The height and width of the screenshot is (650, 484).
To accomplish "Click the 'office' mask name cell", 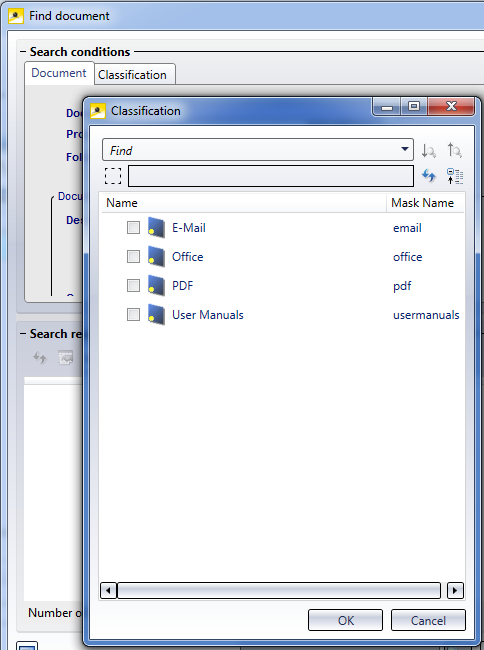I will (x=408, y=257).
